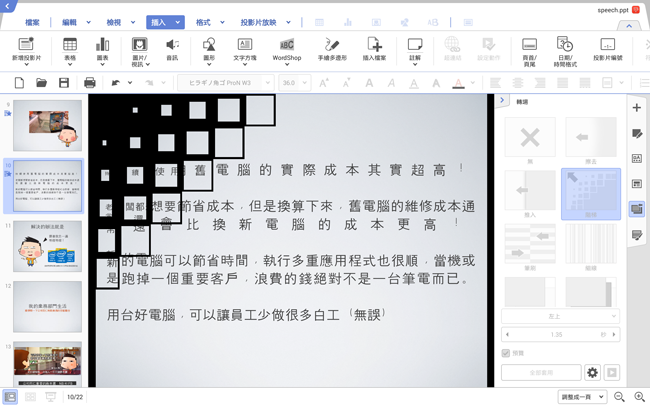Zoom in using the magnifier plus

tap(640, 397)
